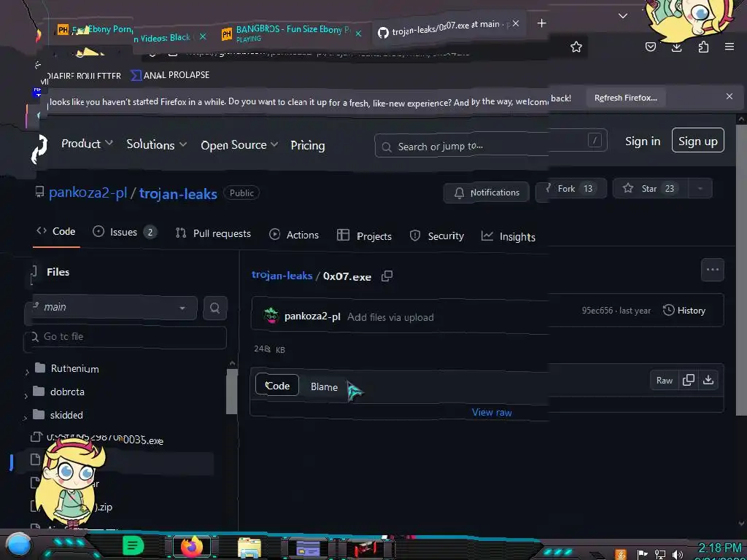Screen dimensions: 747x560
Task: Click Sign in
Action: point(643,141)
